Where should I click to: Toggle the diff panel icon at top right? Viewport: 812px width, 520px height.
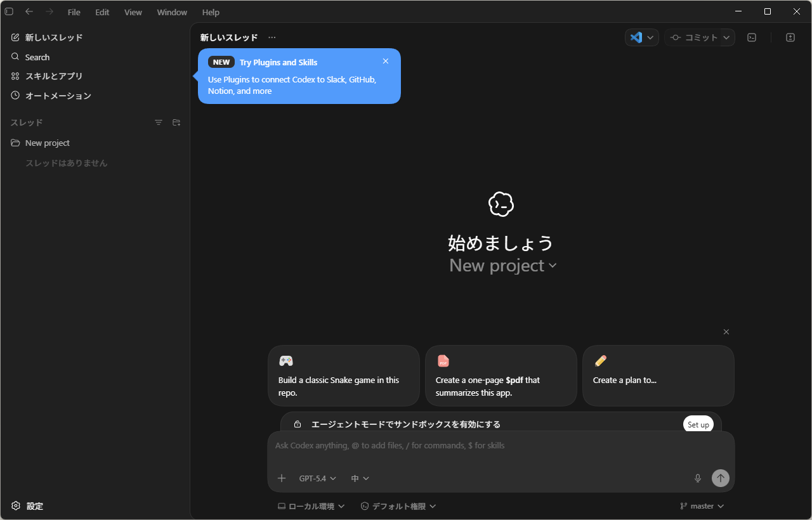coord(790,37)
